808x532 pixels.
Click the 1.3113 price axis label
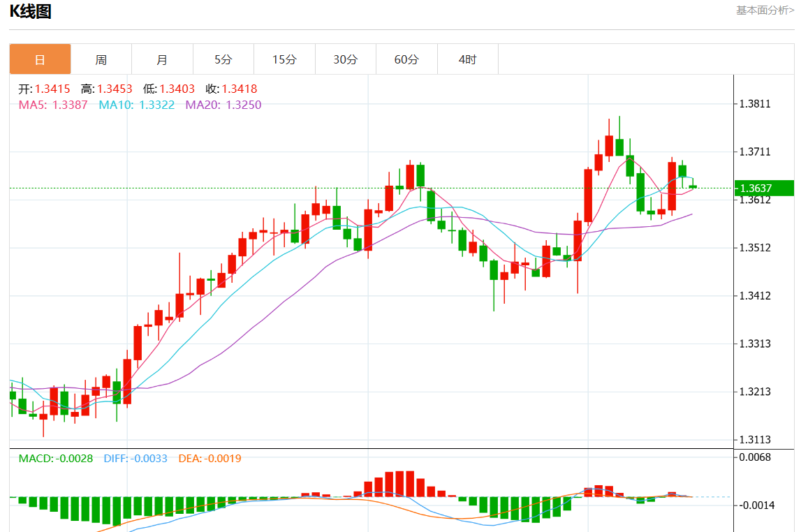[x=755, y=439]
